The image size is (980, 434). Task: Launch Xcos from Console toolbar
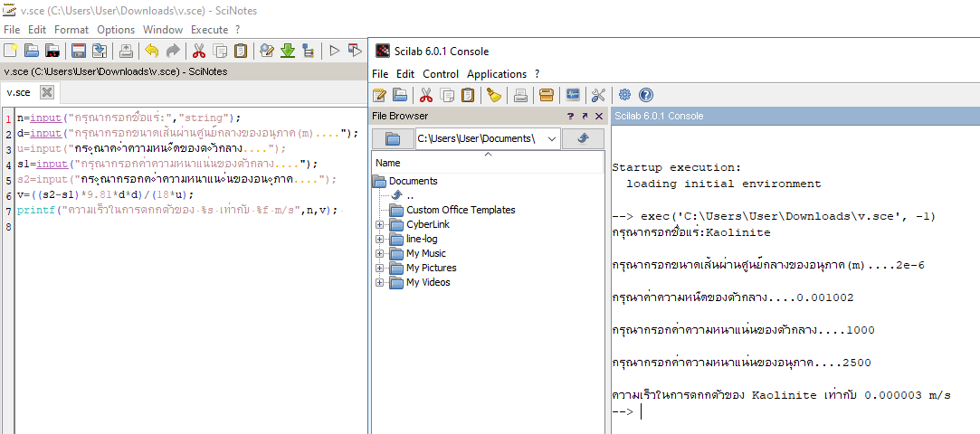point(573,95)
